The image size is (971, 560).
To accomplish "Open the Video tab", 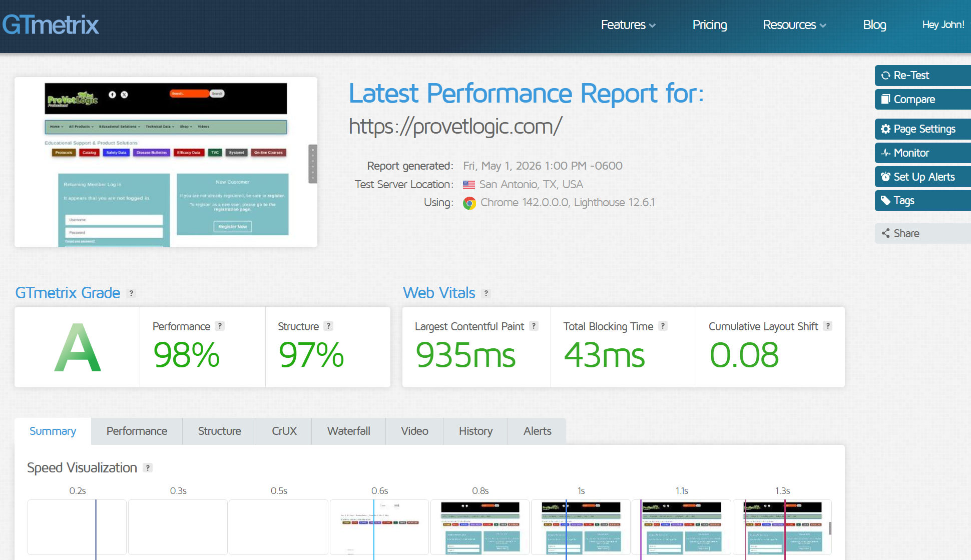I will (414, 431).
